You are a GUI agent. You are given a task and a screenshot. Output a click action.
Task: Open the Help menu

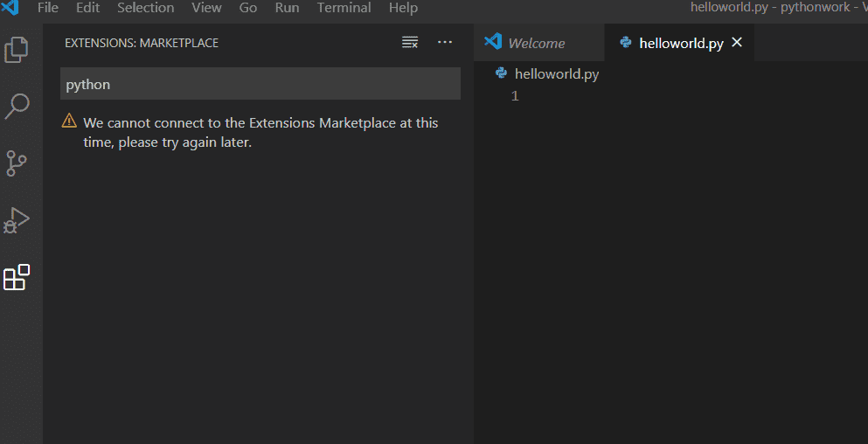point(403,8)
